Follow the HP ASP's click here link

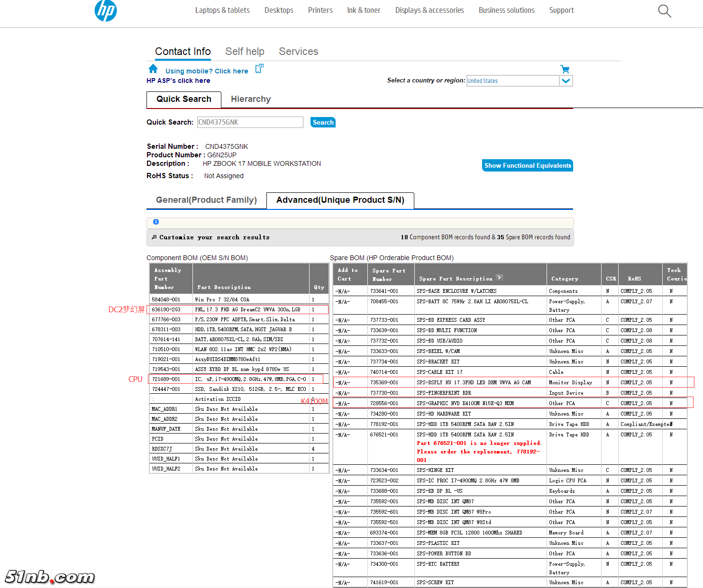[x=178, y=81]
